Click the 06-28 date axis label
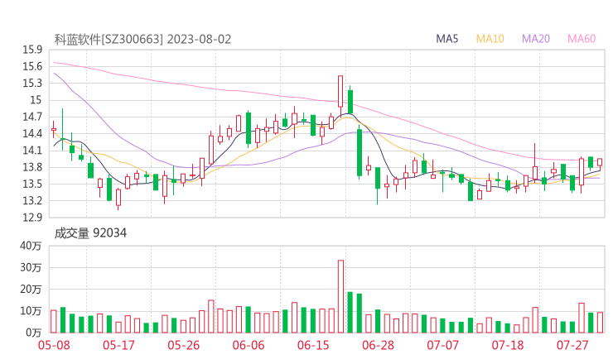Screen dimensions: 613x364 pos(378,345)
